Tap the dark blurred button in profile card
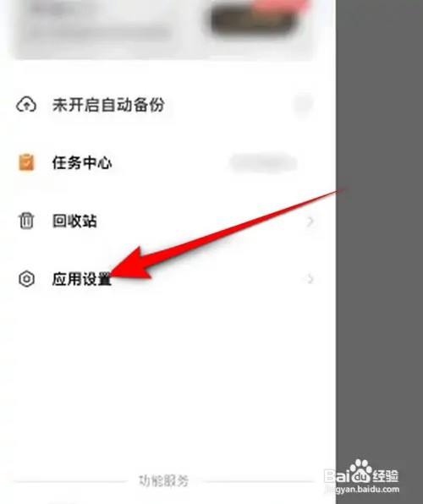The image size is (423, 504). (253, 20)
